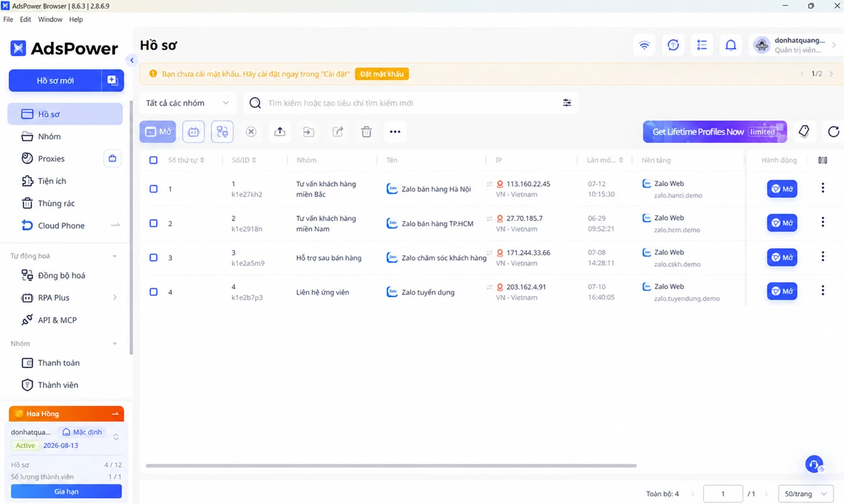Viewport: 849px width, 504px height.
Task: Click the profile search input field
Action: click(411, 103)
